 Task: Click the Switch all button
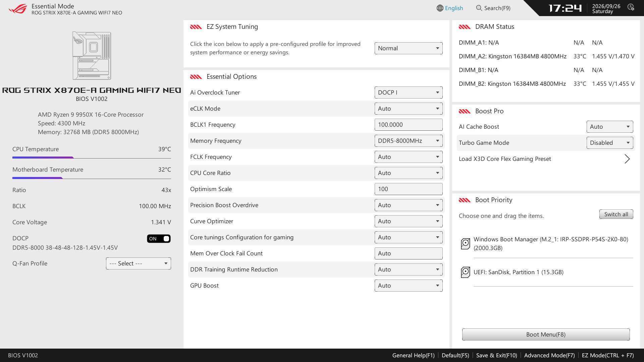(x=616, y=215)
